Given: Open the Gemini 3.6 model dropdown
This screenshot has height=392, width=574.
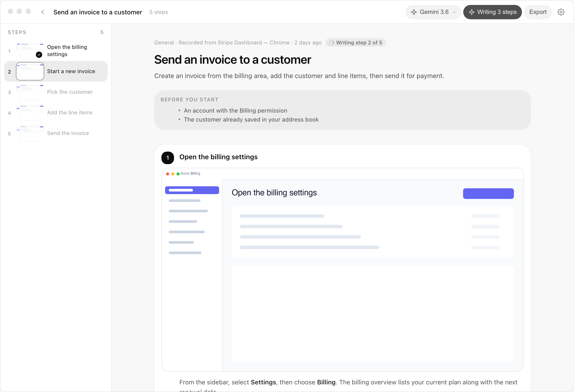Looking at the screenshot, I should tap(433, 12).
